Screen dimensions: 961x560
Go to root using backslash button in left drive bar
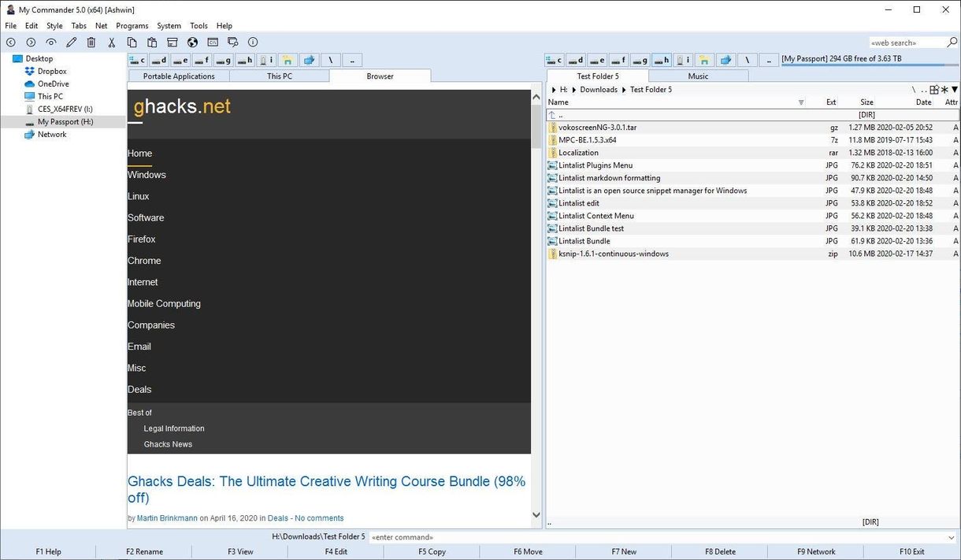pyautogui.click(x=331, y=60)
